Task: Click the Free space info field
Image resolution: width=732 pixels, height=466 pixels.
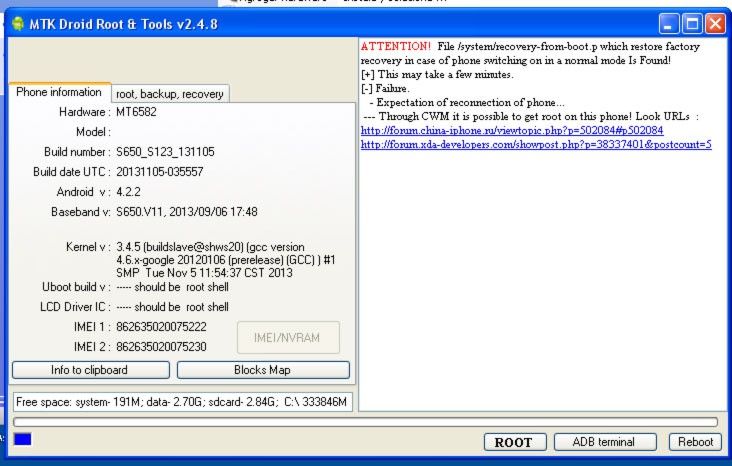Action: click(183, 402)
